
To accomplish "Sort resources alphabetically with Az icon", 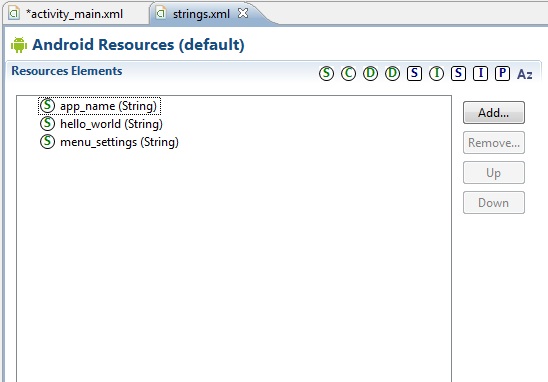I will [525, 74].
